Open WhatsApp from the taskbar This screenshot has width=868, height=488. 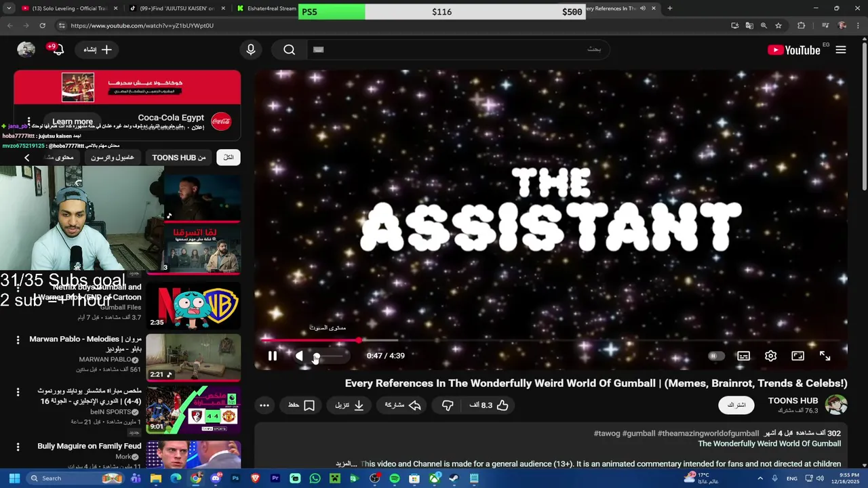click(x=315, y=479)
